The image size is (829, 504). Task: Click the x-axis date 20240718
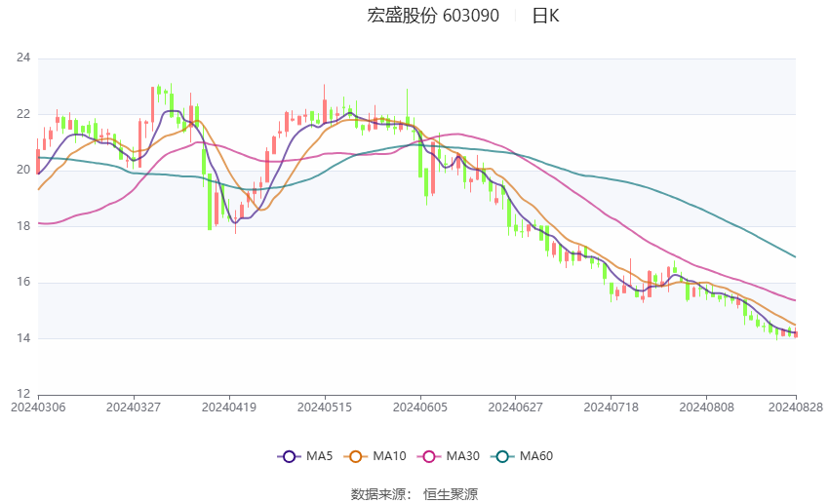point(612,407)
